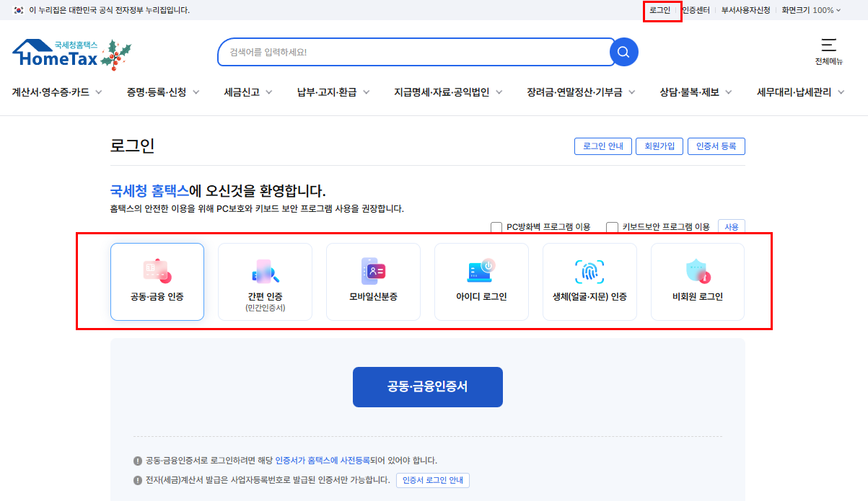The height and width of the screenshot is (501, 868).
Task: Click 국세청 홈택스 welcome text
Action: tap(149, 191)
